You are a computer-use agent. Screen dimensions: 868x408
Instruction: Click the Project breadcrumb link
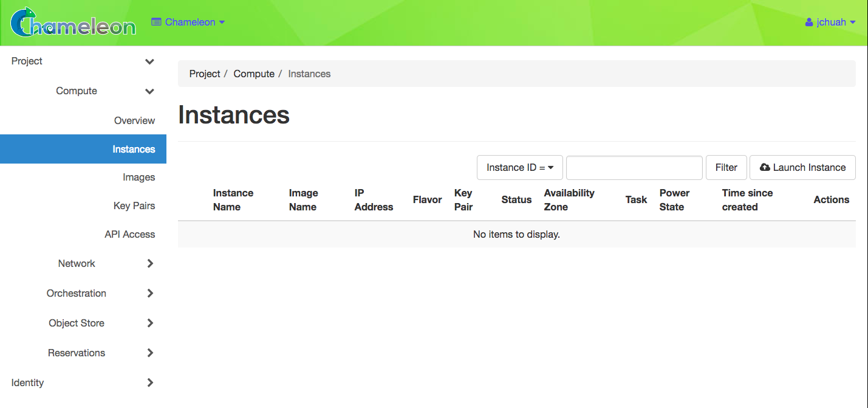(205, 74)
